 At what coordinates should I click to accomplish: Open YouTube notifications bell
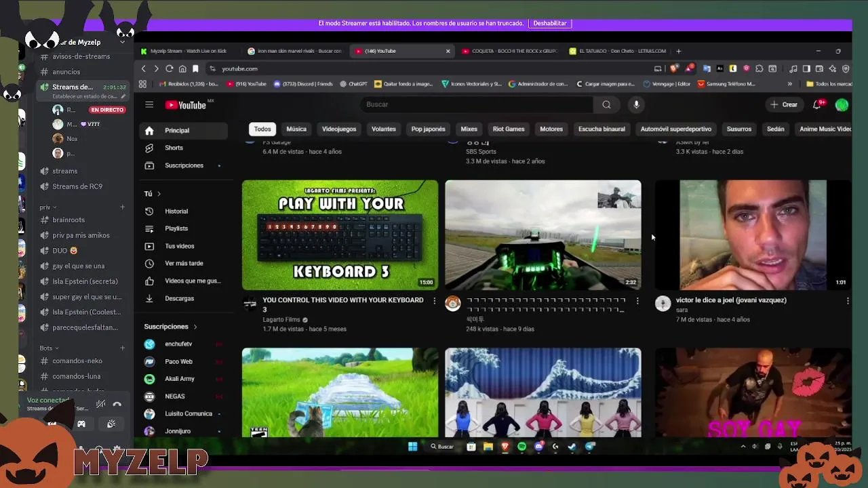(x=817, y=104)
